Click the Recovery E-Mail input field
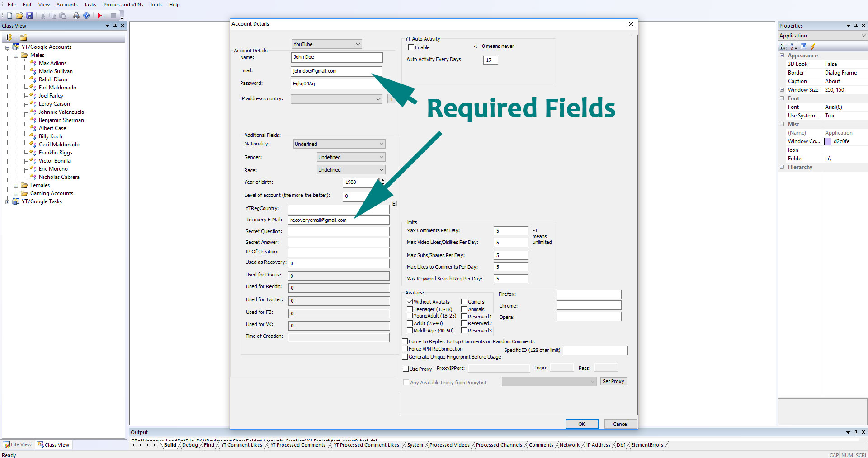868x458 pixels. tap(338, 220)
